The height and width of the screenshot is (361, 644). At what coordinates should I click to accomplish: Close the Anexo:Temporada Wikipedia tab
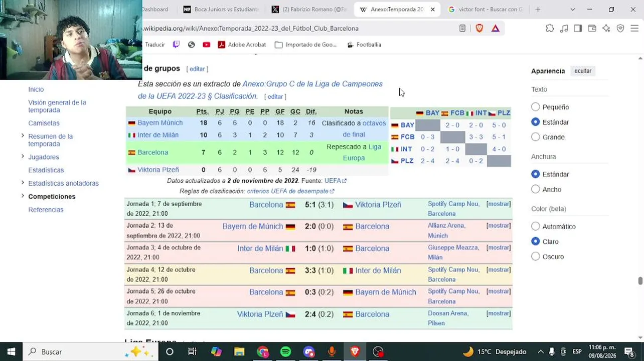click(433, 9)
